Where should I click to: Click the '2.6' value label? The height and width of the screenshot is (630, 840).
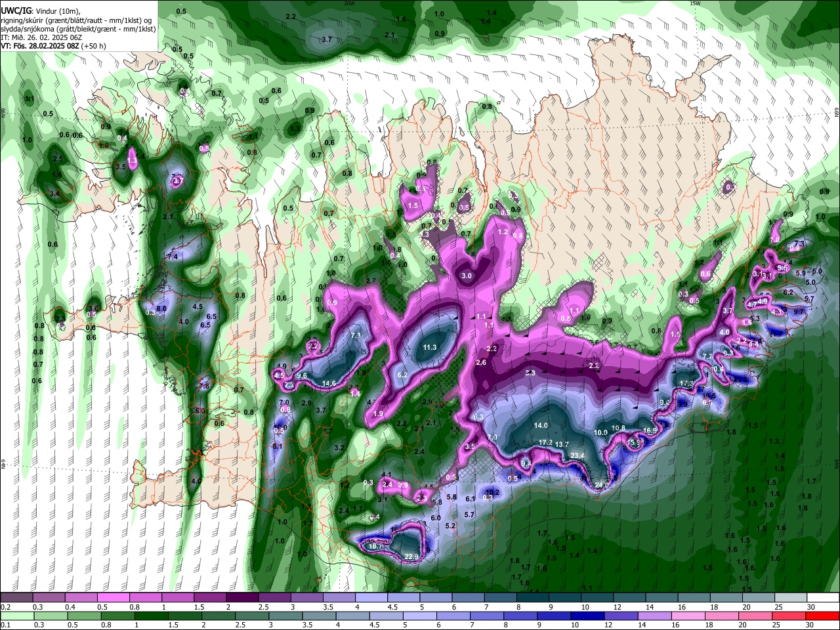tap(481, 362)
